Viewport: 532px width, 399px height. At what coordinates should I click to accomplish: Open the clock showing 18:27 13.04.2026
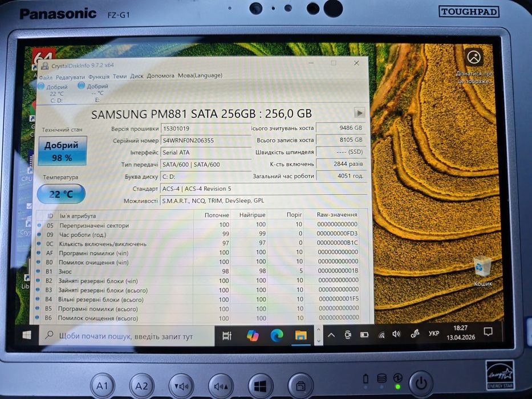coord(460,332)
